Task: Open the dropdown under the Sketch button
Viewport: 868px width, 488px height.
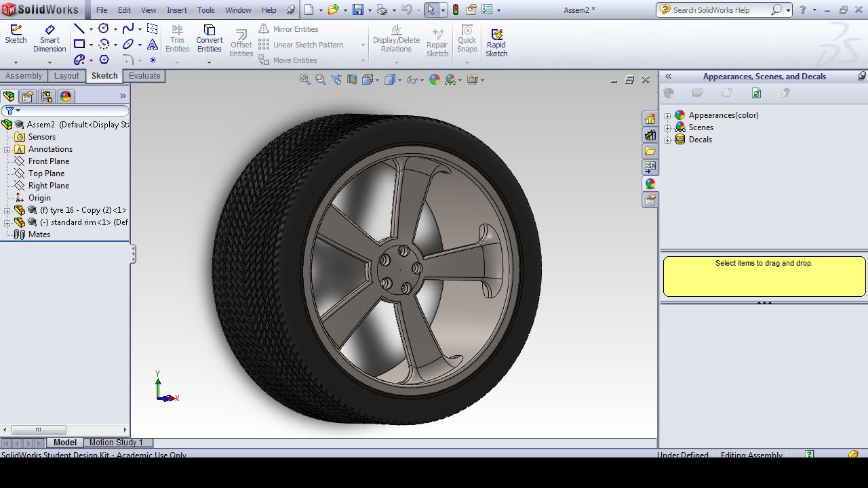Action: [x=16, y=62]
